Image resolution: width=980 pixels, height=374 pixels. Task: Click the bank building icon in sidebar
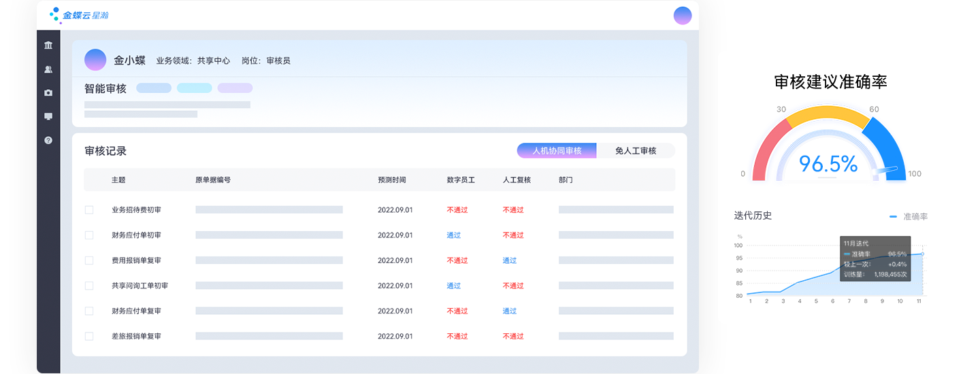(48, 46)
